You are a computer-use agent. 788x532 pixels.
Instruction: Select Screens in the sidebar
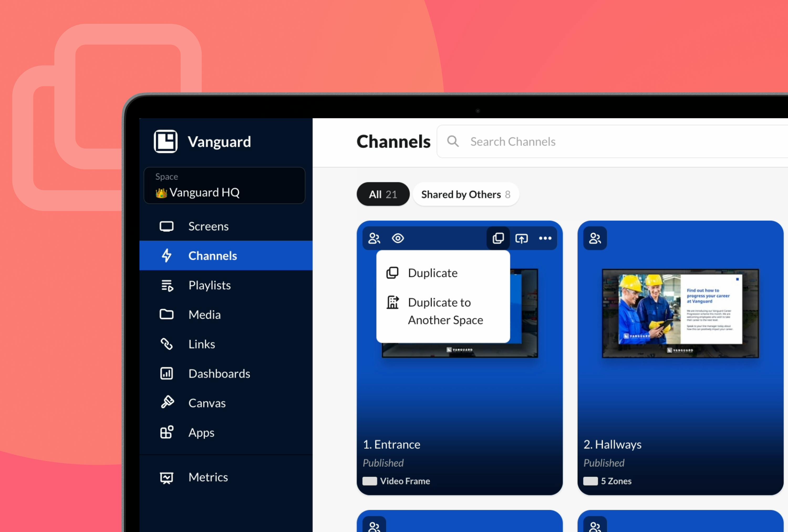point(209,226)
